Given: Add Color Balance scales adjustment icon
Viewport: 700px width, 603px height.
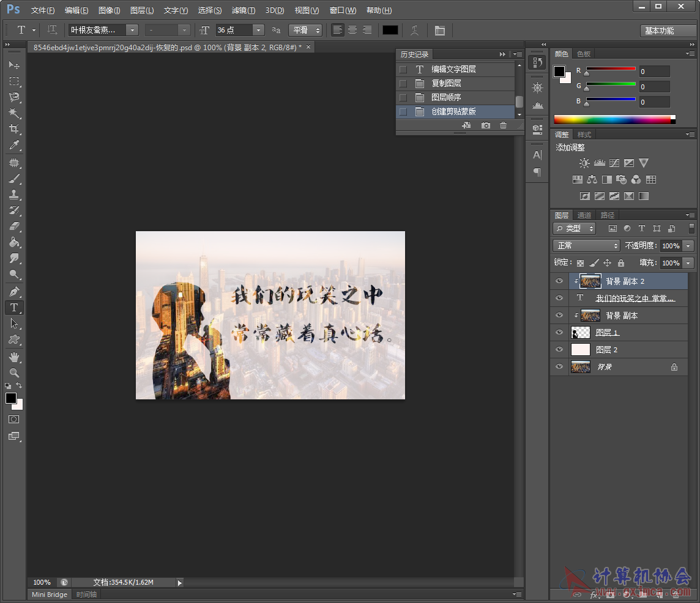Looking at the screenshot, I should 592,179.
